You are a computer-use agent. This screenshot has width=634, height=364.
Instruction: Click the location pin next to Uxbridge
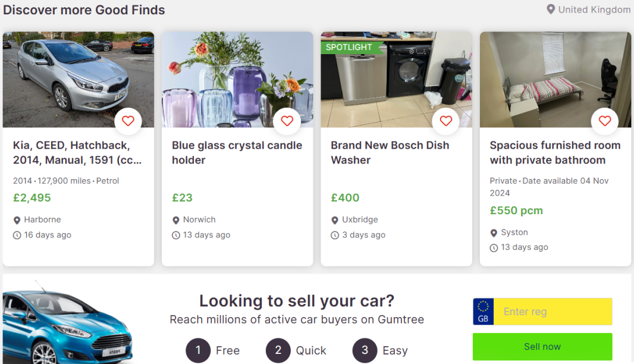[334, 219]
